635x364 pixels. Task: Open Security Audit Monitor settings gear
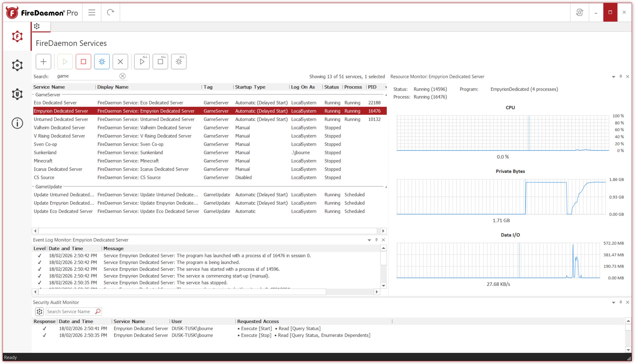[39, 311]
